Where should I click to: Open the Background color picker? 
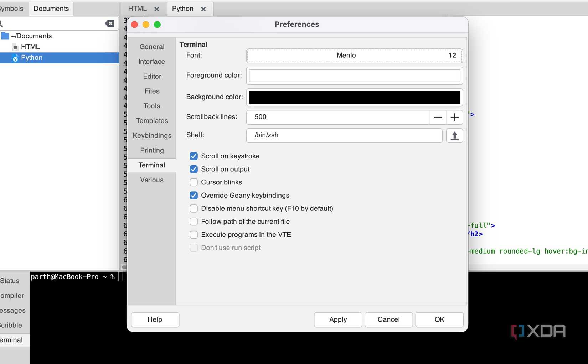coord(354,97)
